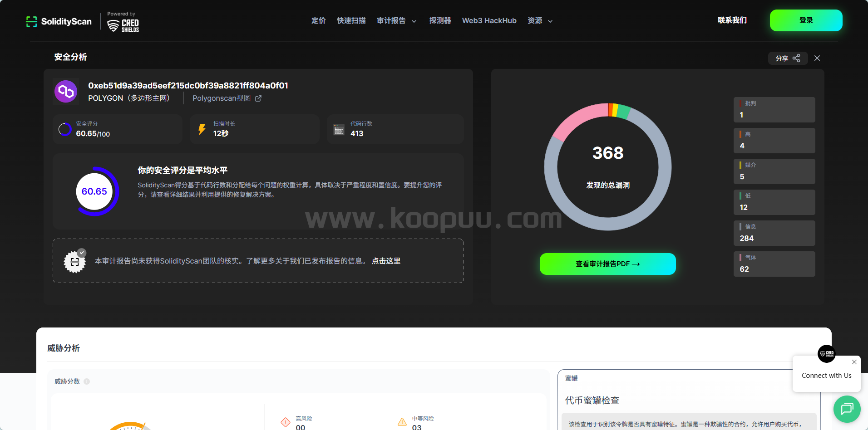Click the 代码行数 413 card

click(395, 129)
